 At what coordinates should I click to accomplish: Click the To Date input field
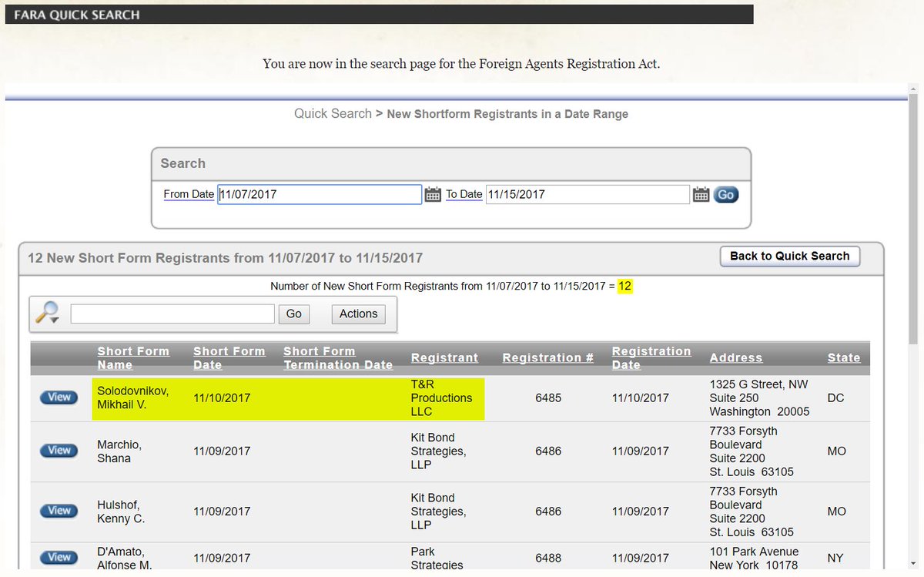(x=588, y=194)
